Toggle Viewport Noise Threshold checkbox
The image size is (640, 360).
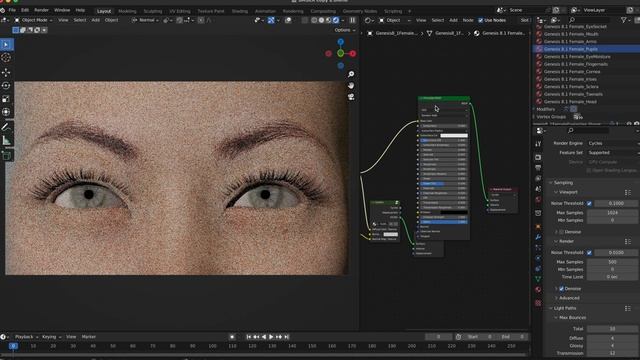[x=589, y=203]
